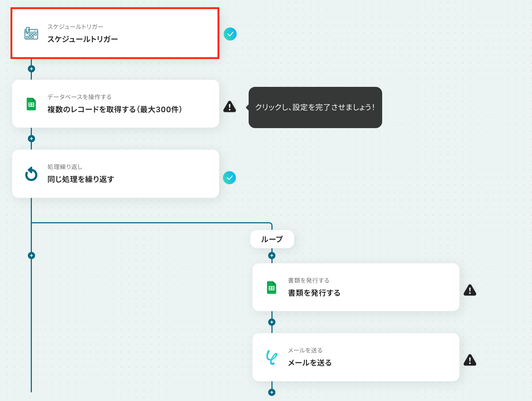This screenshot has height=401, width=532.
Task: Click warning icon next to 書類を発行する
Action: tap(470, 290)
